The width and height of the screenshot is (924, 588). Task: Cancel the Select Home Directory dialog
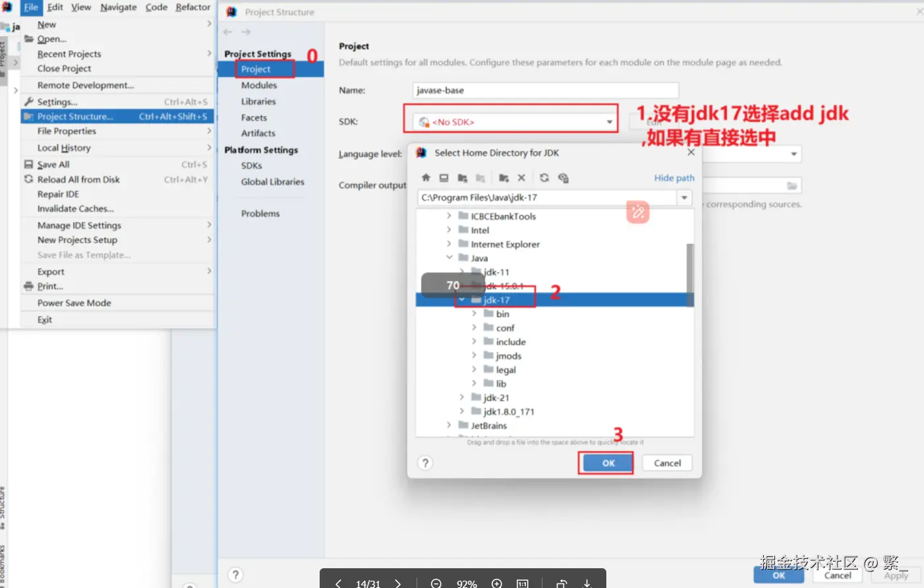667,463
